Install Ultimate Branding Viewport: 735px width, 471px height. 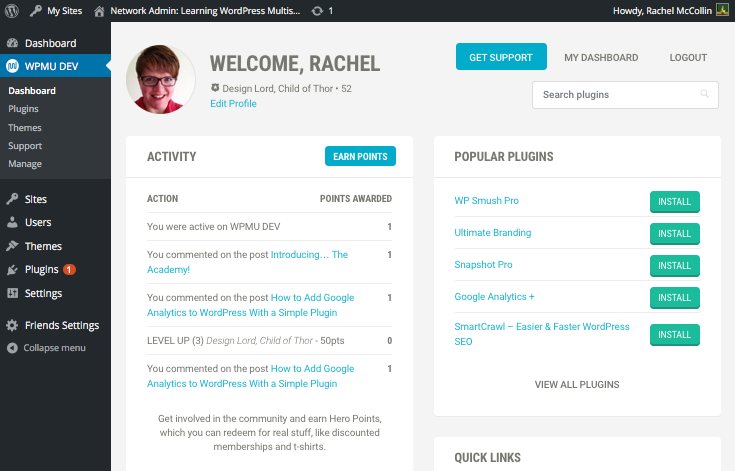point(675,233)
